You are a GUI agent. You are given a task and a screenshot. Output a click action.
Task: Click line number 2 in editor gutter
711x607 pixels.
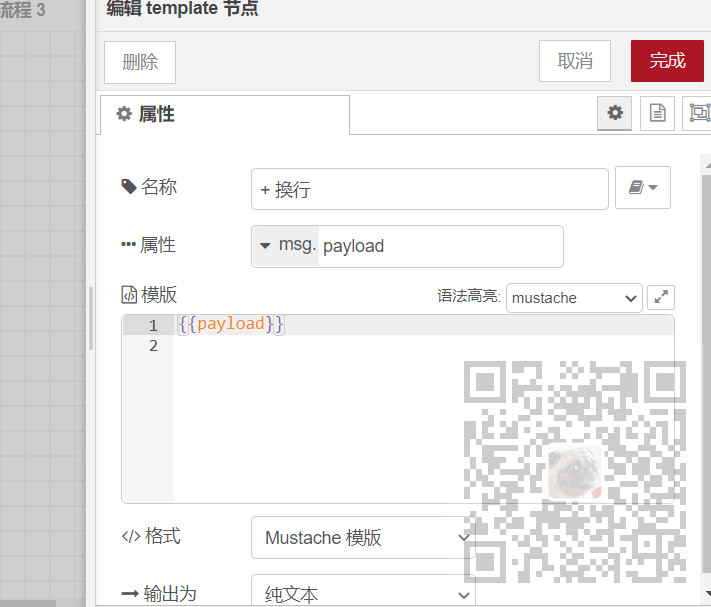click(153, 346)
